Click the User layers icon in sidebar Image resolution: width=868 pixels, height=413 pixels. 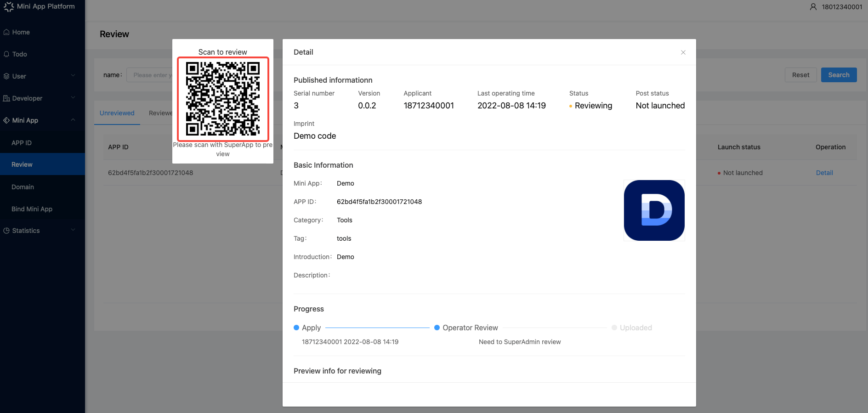pos(6,76)
